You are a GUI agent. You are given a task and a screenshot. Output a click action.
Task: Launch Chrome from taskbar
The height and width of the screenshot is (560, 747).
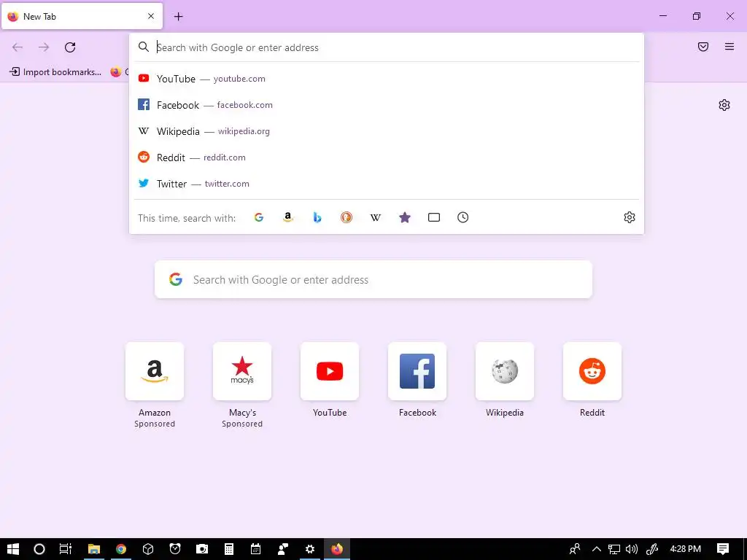121,549
